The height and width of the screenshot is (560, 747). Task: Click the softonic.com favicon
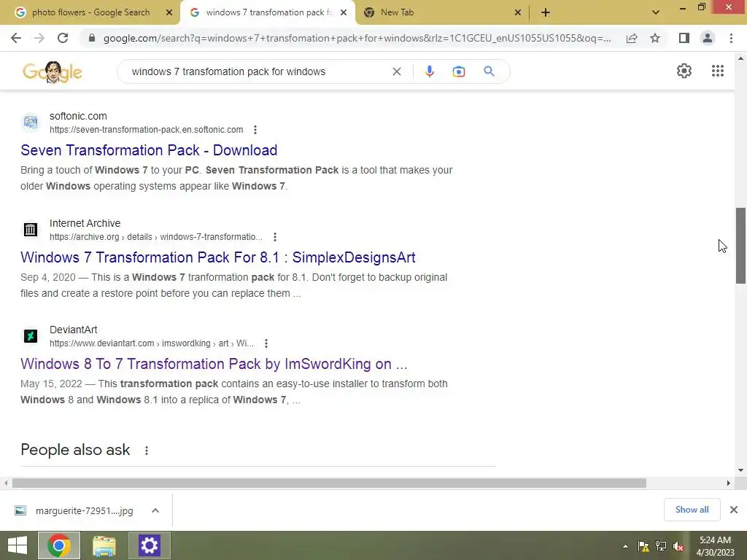coord(31,122)
